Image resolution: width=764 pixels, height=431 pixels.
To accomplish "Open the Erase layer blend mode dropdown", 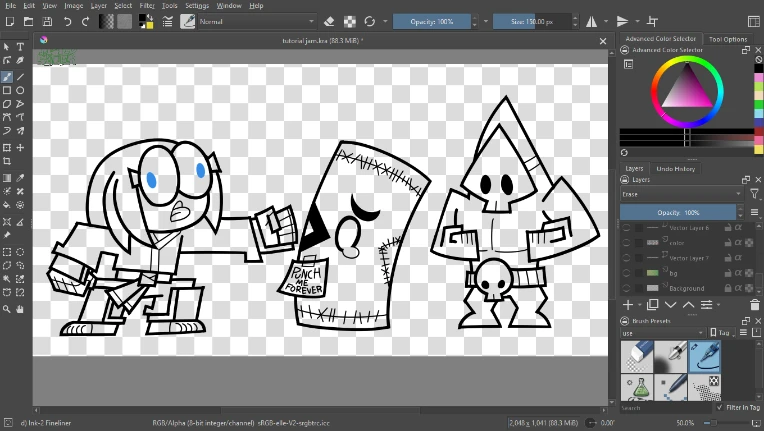I will 682,193.
